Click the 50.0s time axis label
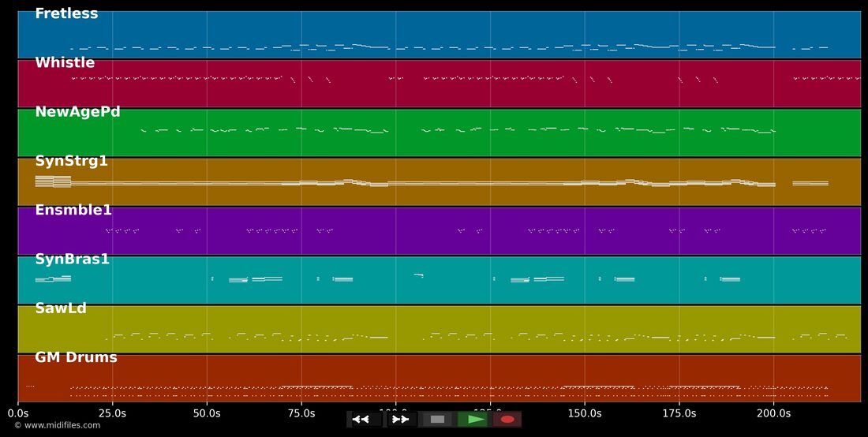This screenshot has height=437, width=868. click(207, 413)
